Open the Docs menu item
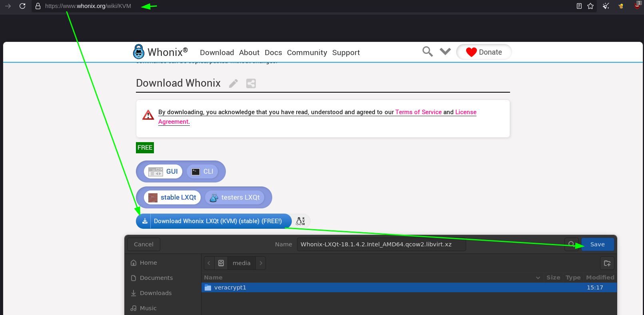The height and width of the screenshot is (315, 644). (x=273, y=52)
